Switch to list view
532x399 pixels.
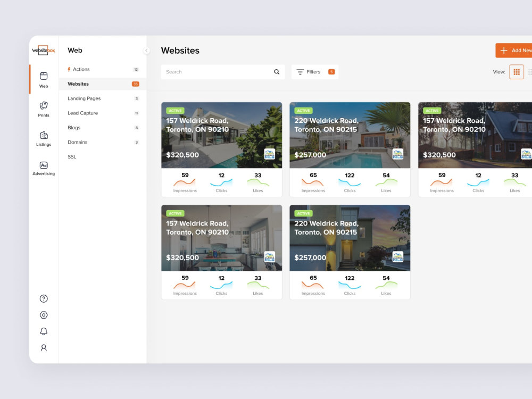[530, 72]
